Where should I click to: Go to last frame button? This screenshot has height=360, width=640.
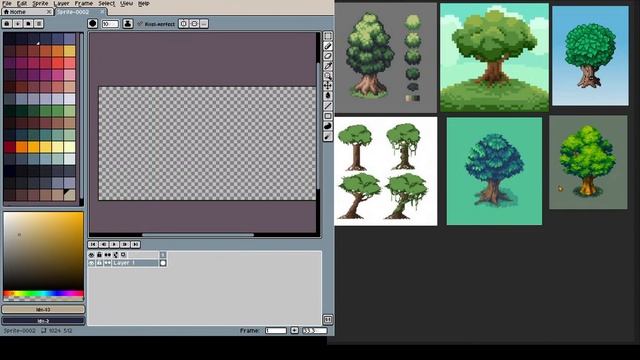(x=136, y=244)
